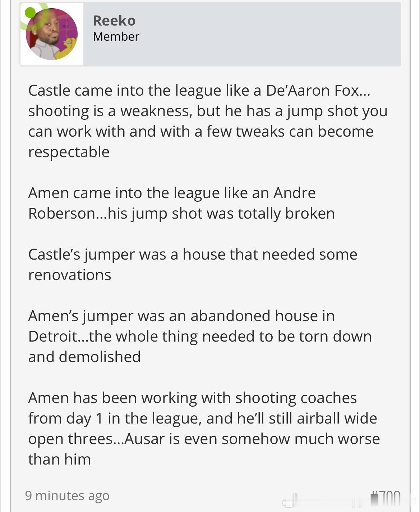The width and height of the screenshot is (420, 512).
Task: Click the words 'Andre' in the post
Action: [x=295, y=193]
